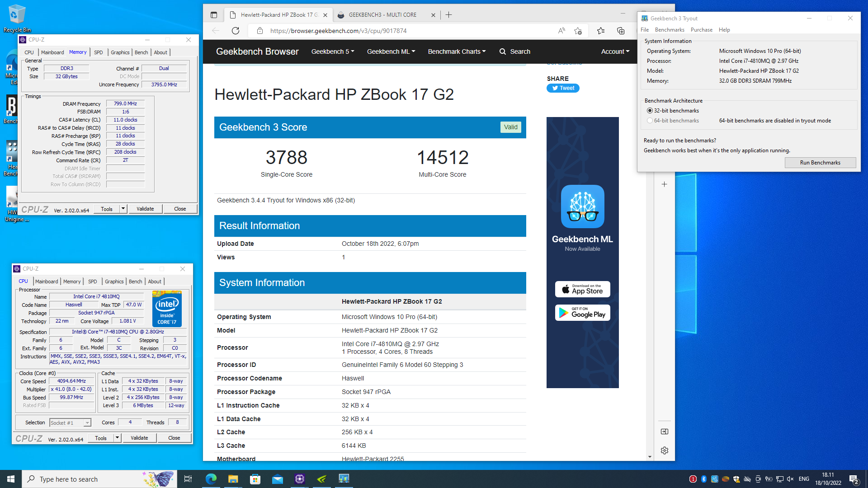This screenshot has height=488, width=868.
Task: Switch to SPD tab in upper CPU-Z window
Action: 98,52
